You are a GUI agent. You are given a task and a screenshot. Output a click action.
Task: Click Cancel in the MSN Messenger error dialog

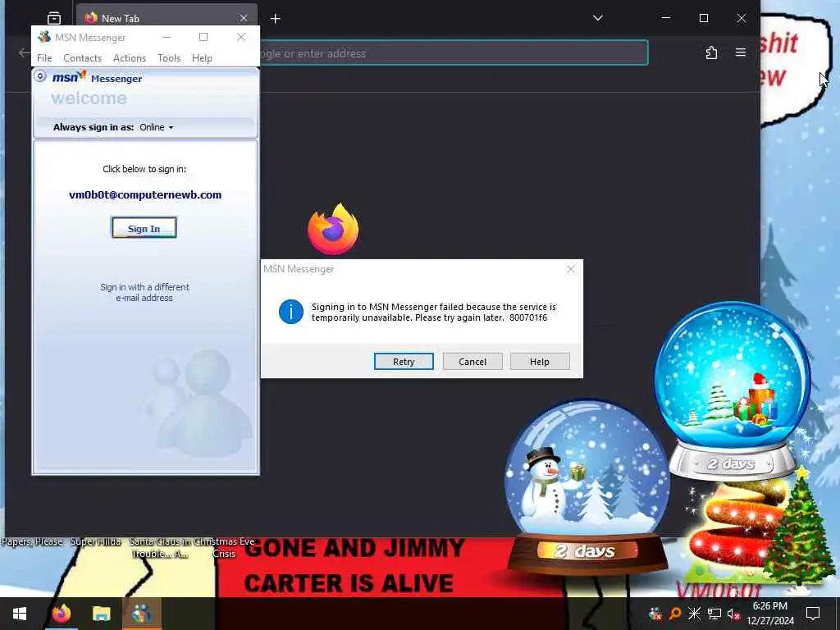[472, 362]
